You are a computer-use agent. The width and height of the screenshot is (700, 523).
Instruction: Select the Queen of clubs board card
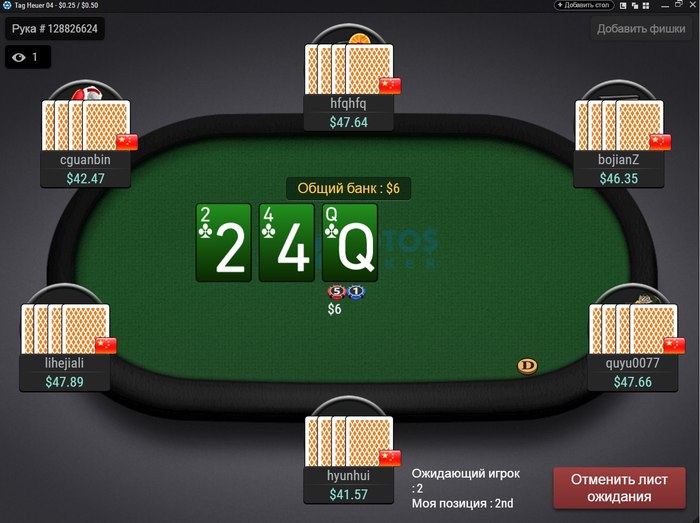(350, 243)
